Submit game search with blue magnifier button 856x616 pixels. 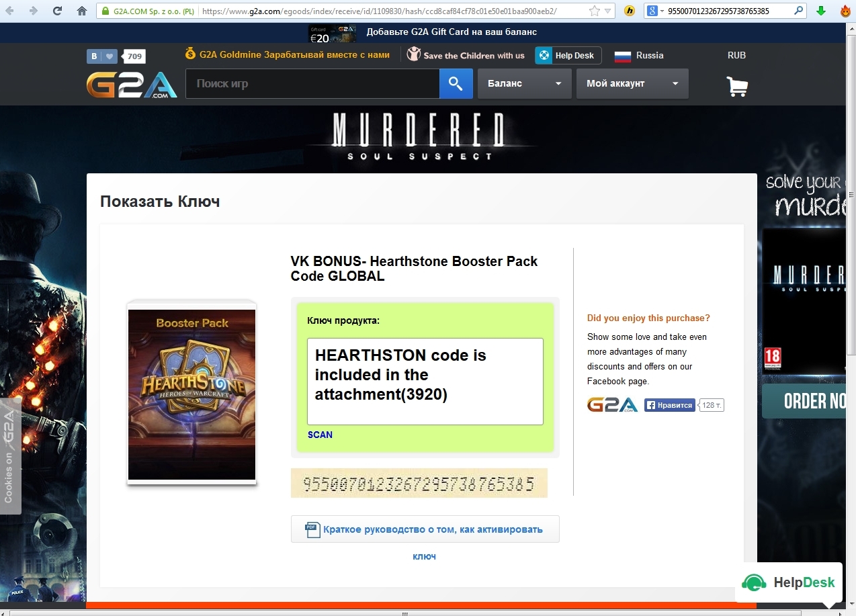456,84
